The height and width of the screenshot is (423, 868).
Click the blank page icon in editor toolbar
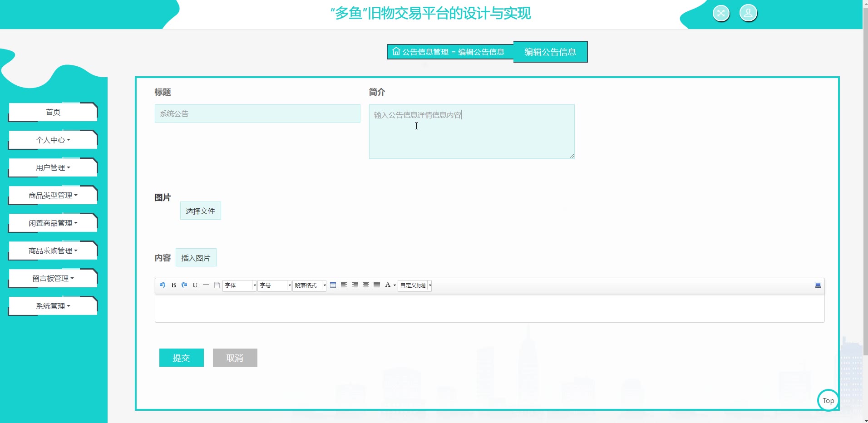pos(217,285)
